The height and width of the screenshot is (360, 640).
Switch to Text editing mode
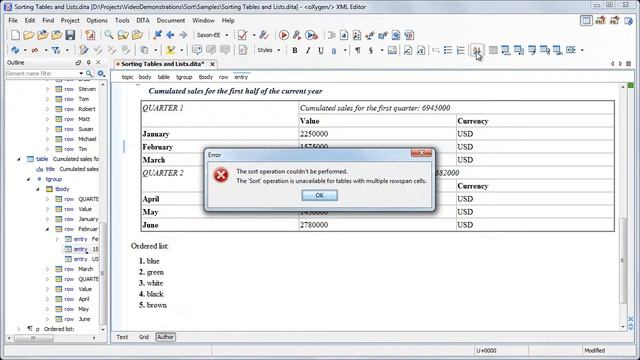pyautogui.click(x=122, y=337)
